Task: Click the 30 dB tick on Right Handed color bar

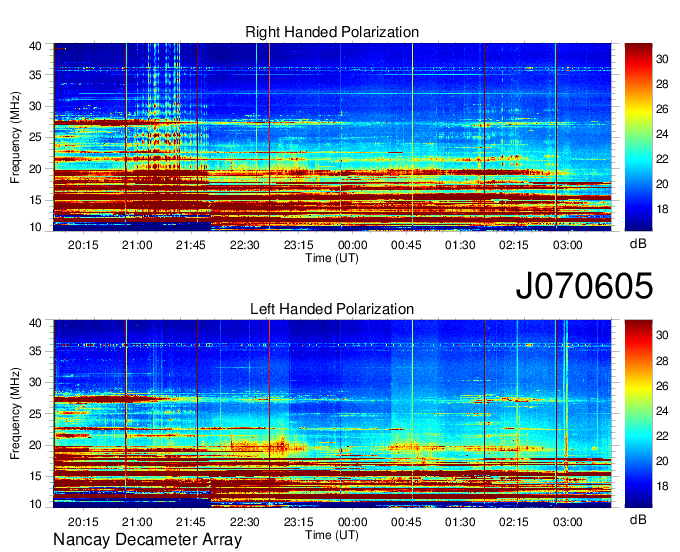Action: [662, 59]
